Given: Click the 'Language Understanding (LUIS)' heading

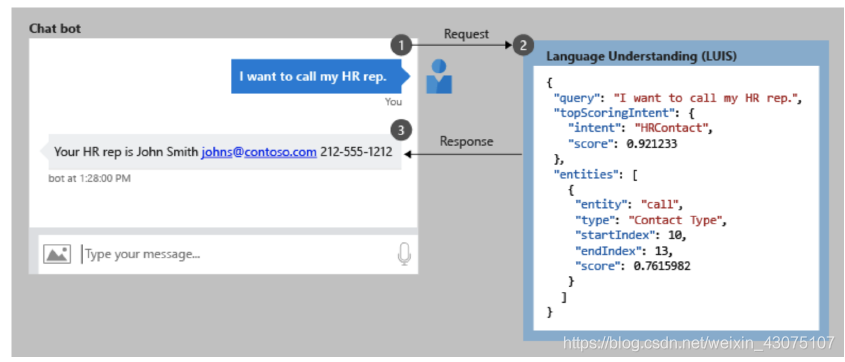Looking at the screenshot, I should [641, 56].
